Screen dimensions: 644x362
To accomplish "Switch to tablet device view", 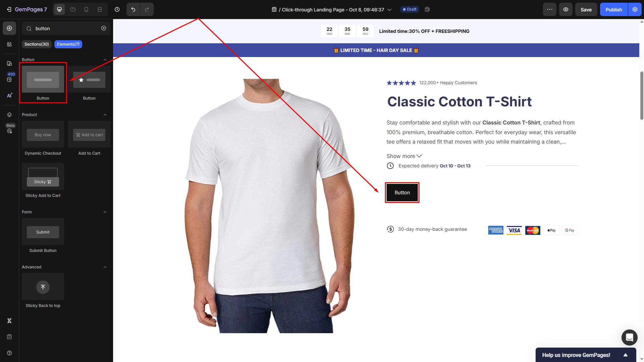I will [73, 9].
